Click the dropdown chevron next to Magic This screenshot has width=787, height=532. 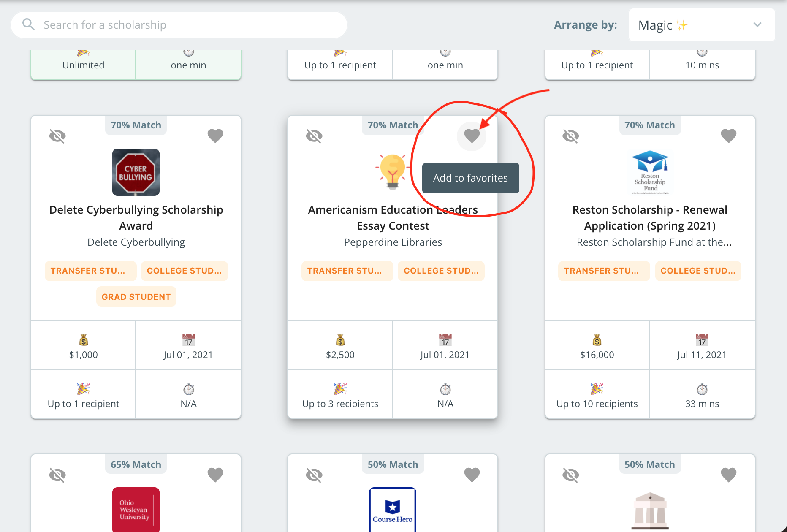(x=757, y=25)
